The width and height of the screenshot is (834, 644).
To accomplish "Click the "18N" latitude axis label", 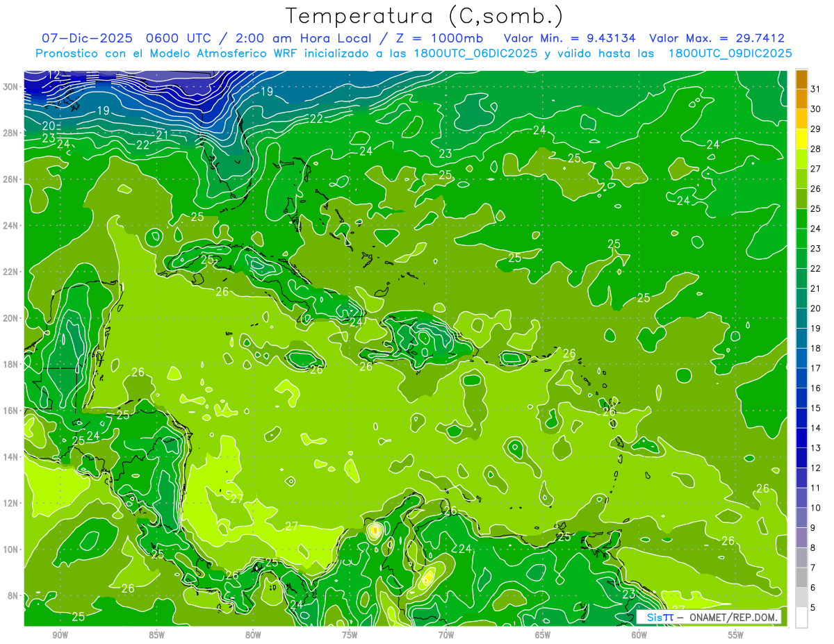I will coord(11,364).
